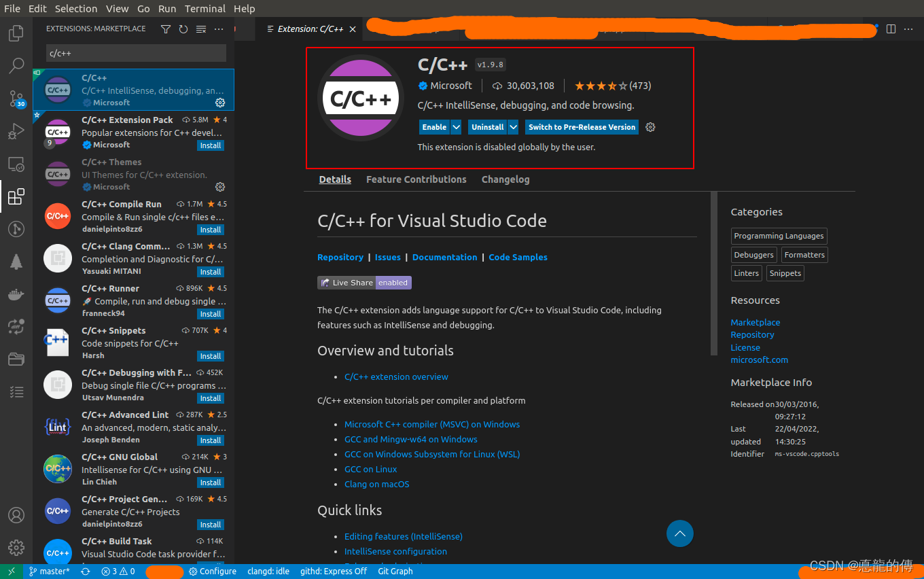Screen dimensions: 924x579
Task: Open Clang on macOS link
Action: [377, 484]
